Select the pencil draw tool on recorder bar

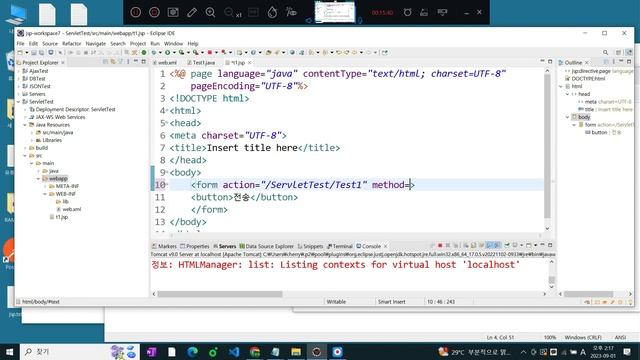(192, 12)
